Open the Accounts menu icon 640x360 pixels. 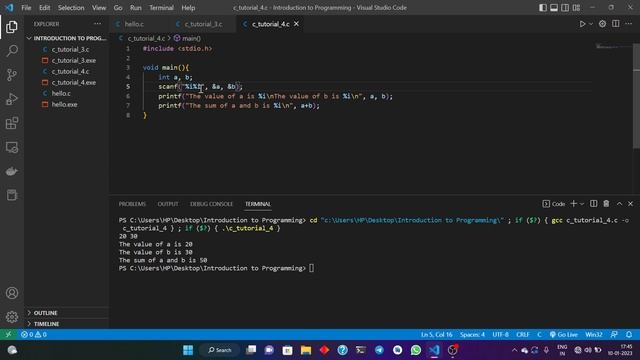point(12,293)
